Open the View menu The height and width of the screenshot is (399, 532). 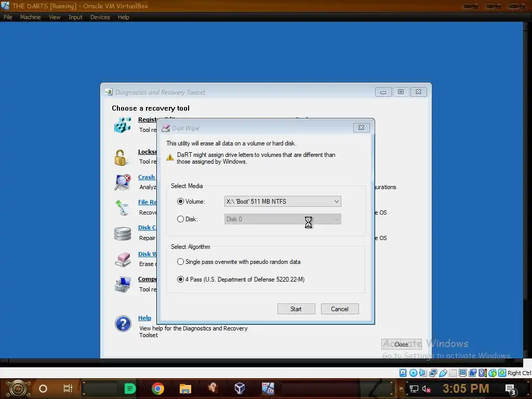pos(55,17)
